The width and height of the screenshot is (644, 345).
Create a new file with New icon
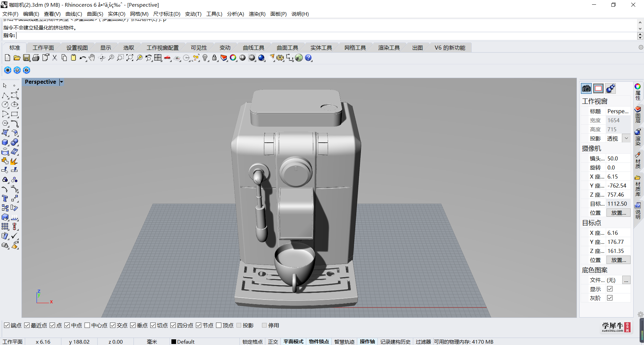(x=7, y=58)
